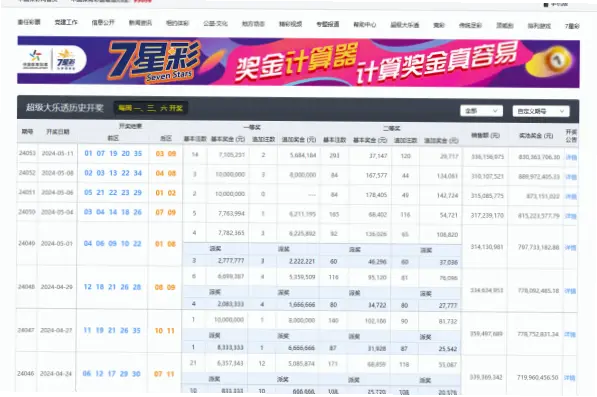Open the 全部 filter dropdown
597x397 pixels.
point(481,111)
